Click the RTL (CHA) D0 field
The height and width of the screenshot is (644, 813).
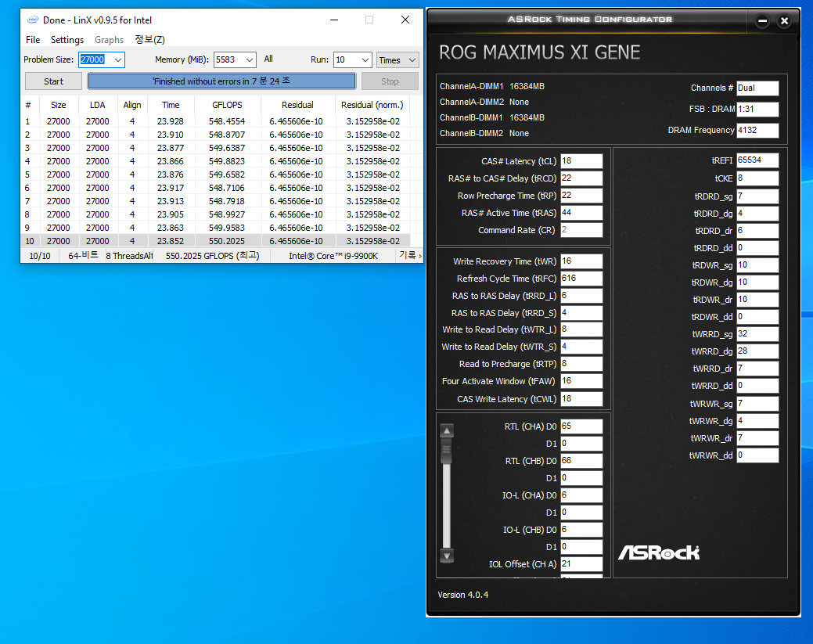click(x=581, y=426)
